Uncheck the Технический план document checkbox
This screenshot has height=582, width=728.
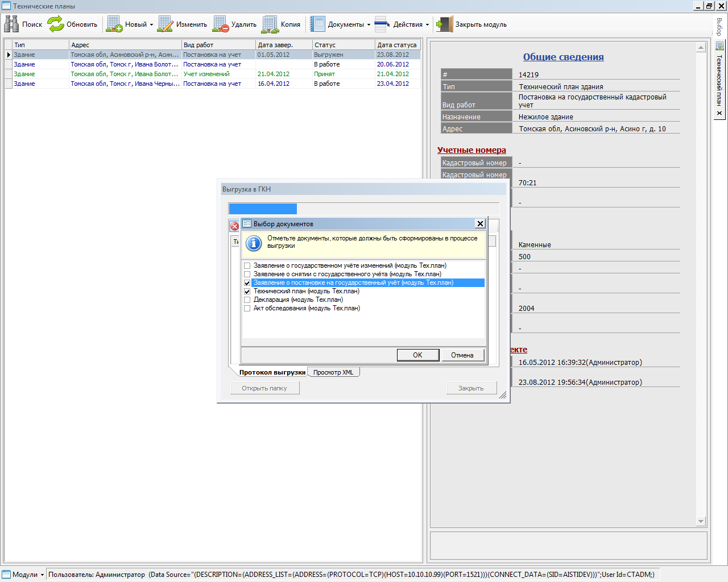247,291
